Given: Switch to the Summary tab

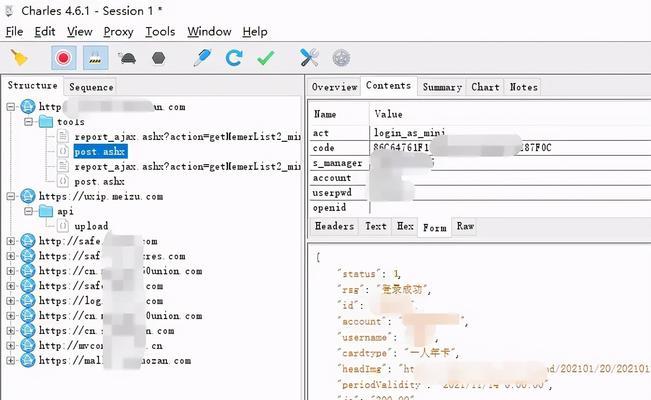Looking at the screenshot, I should click(442, 87).
